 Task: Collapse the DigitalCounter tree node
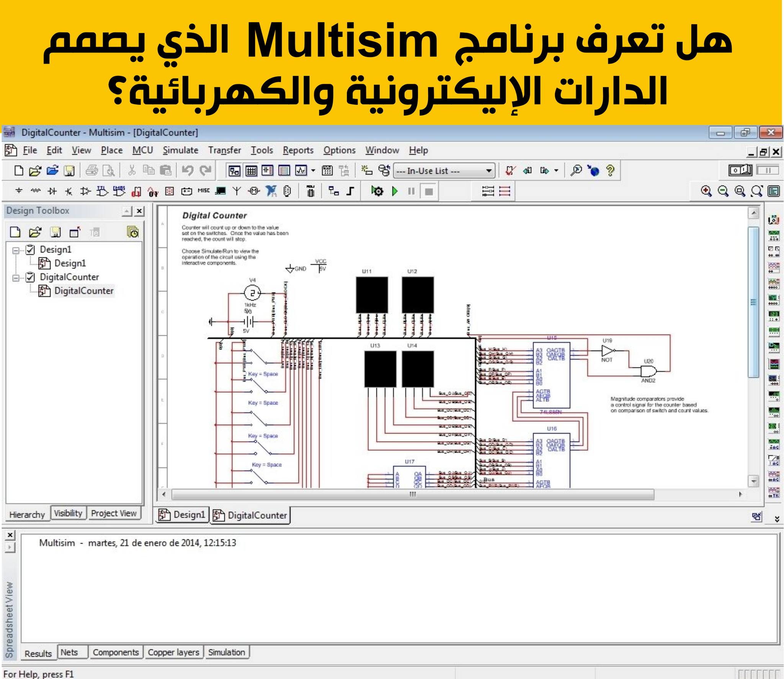(16, 278)
